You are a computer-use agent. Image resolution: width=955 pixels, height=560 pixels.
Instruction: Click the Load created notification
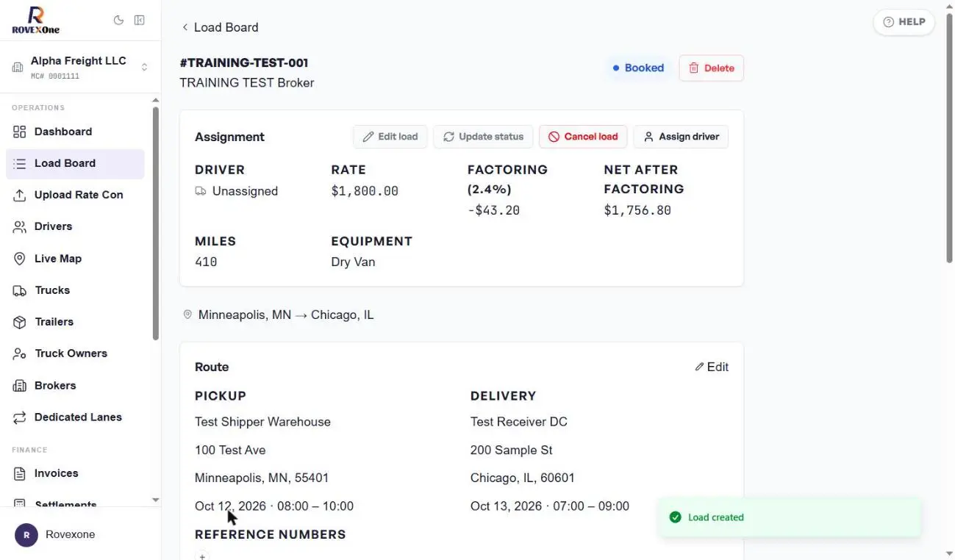[790, 517]
